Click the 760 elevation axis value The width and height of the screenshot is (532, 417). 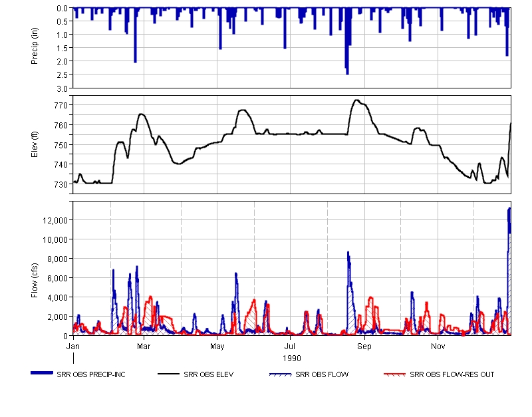click(61, 125)
